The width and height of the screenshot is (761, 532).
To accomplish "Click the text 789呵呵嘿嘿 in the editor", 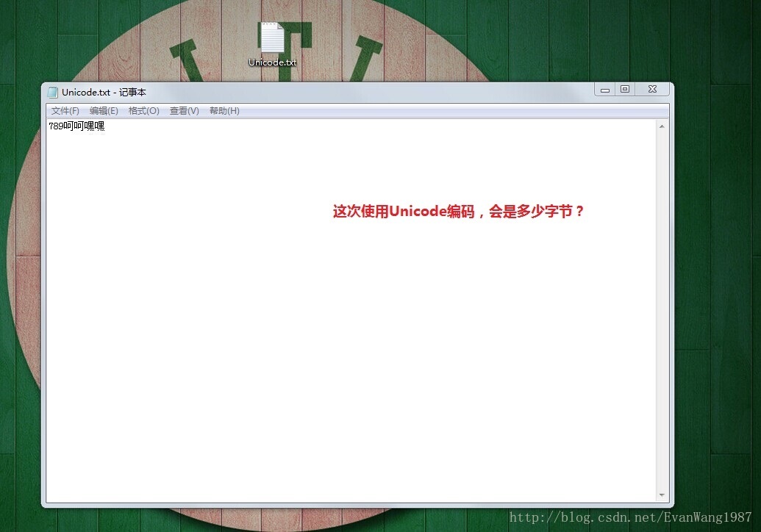I will click(76, 126).
